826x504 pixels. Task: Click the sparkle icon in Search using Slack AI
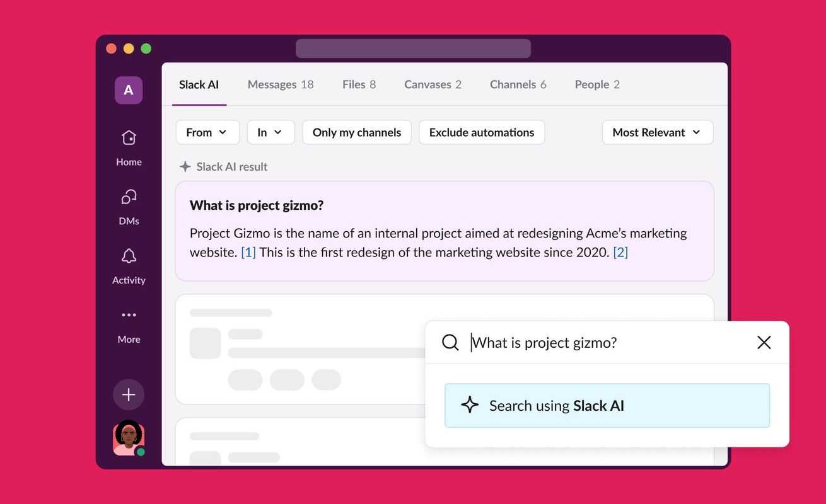click(470, 405)
